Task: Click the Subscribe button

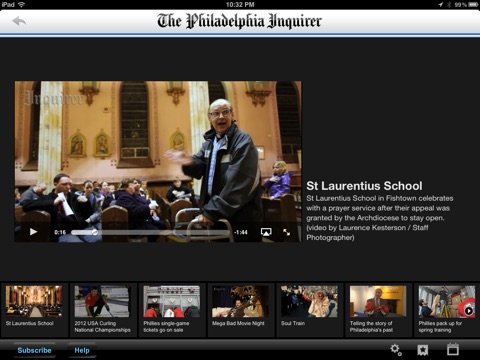Action: coord(34,350)
